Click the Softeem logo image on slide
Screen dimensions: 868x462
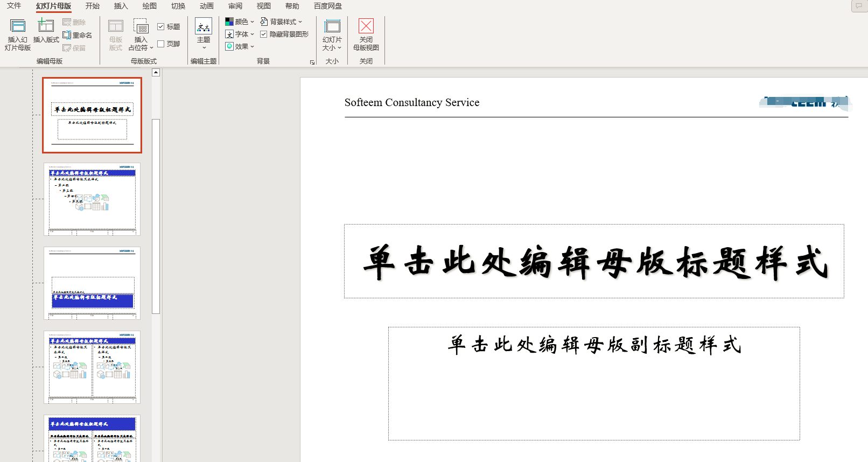coord(805,102)
